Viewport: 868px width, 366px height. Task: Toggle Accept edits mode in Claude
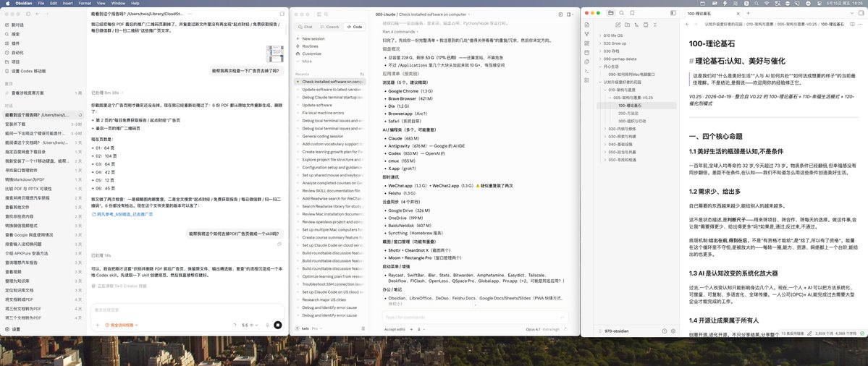click(x=396, y=329)
